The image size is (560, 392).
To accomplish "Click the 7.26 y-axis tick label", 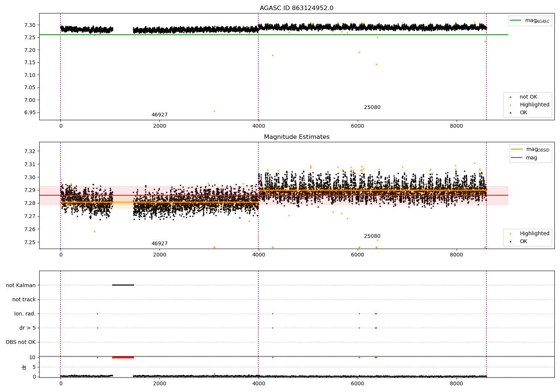I will [30, 230].
